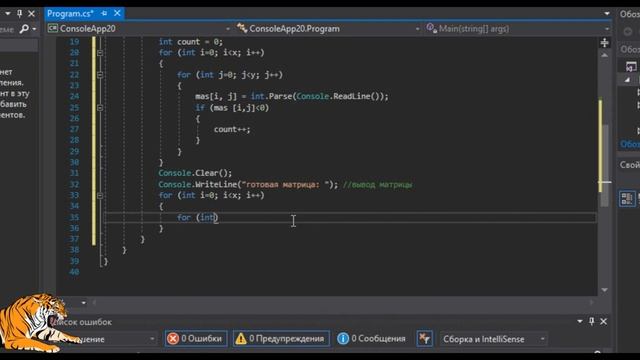Image resolution: width=640 pixels, height=360 pixels.
Task: Open the error list window options arrow
Action: pyautogui.click(x=580, y=322)
